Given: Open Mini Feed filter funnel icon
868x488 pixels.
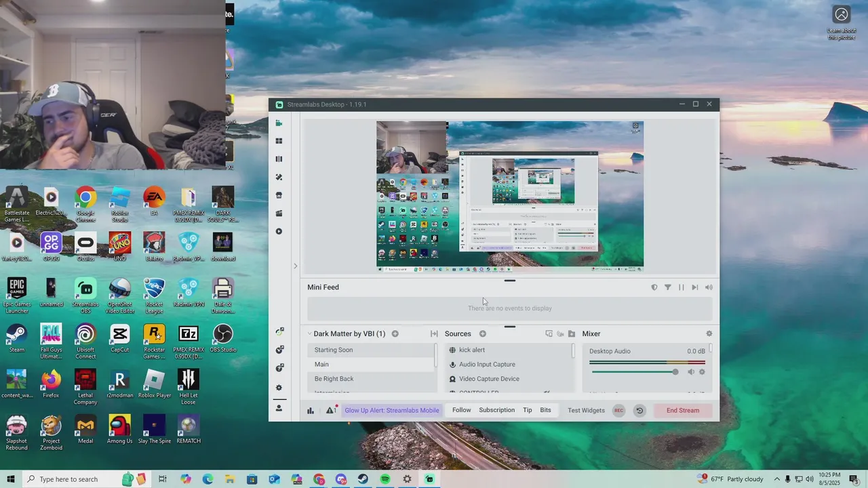Looking at the screenshot, I should [668, 287].
